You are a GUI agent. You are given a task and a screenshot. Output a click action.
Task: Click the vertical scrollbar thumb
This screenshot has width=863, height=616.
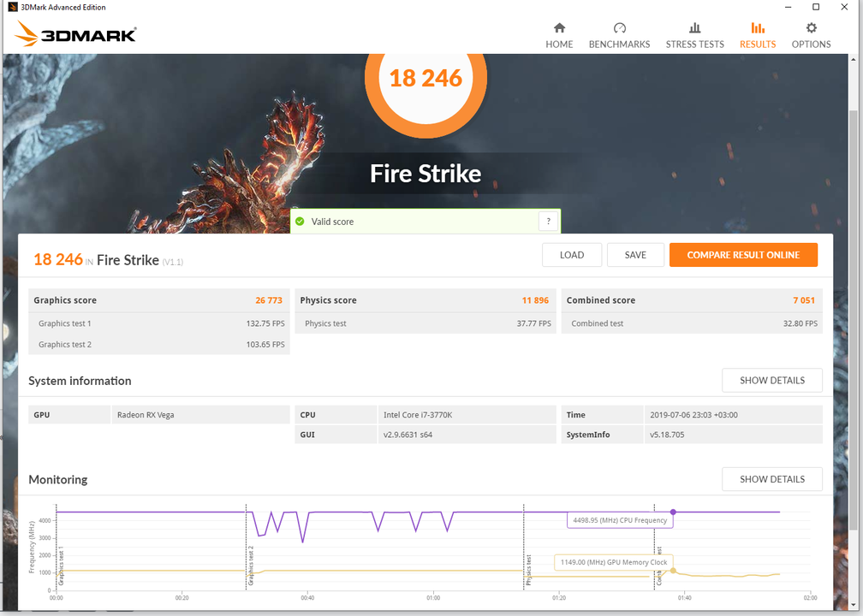854,319
